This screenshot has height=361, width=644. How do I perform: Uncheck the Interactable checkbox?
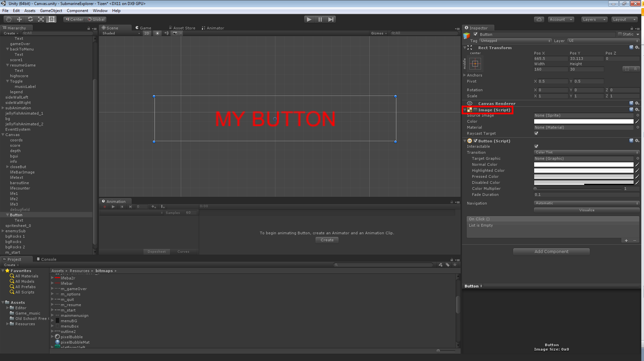click(536, 146)
